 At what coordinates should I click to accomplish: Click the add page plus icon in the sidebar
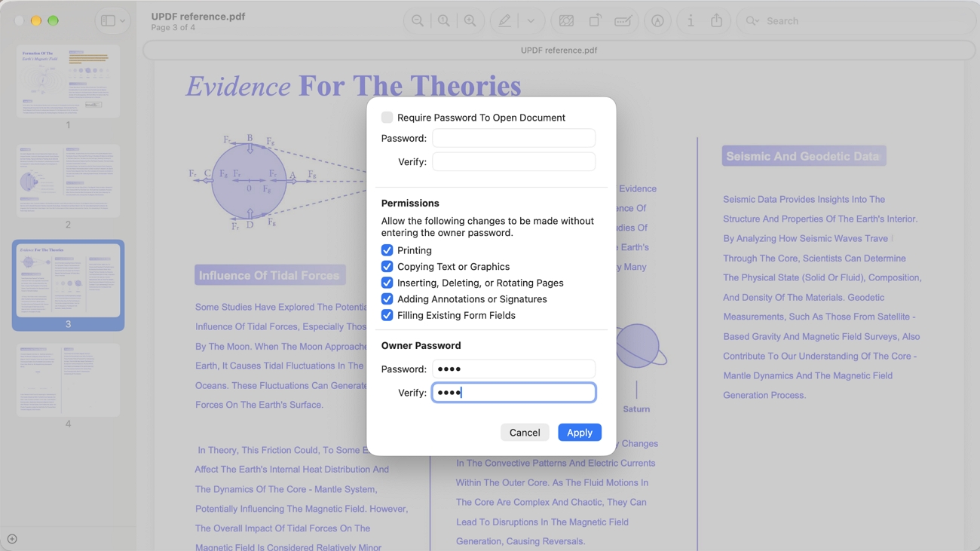[x=12, y=539]
